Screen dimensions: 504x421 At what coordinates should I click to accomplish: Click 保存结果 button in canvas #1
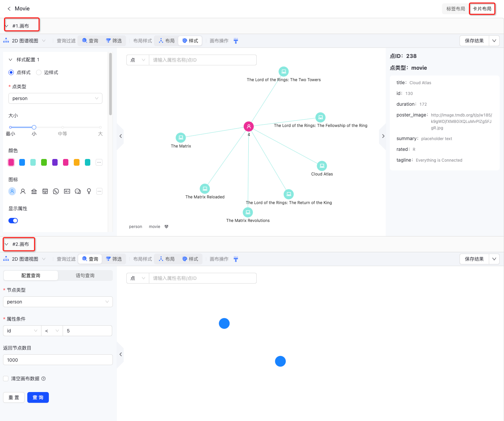[x=474, y=41]
